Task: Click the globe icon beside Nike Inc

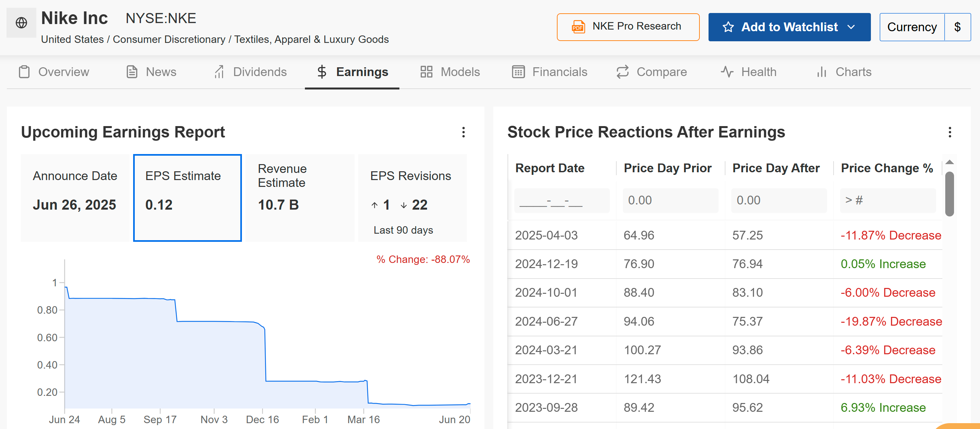Action: coord(21,23)
